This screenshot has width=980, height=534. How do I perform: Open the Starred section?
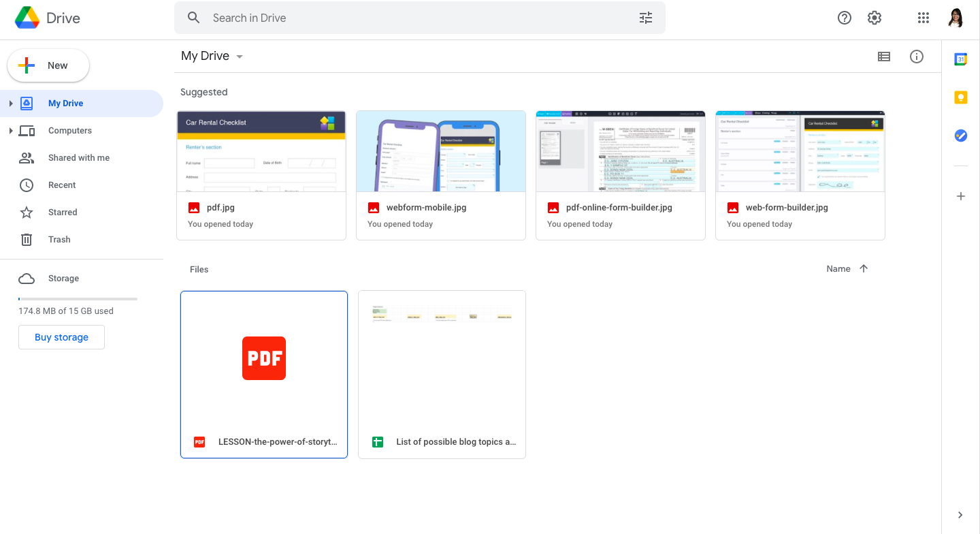click(x=63, y=213)
